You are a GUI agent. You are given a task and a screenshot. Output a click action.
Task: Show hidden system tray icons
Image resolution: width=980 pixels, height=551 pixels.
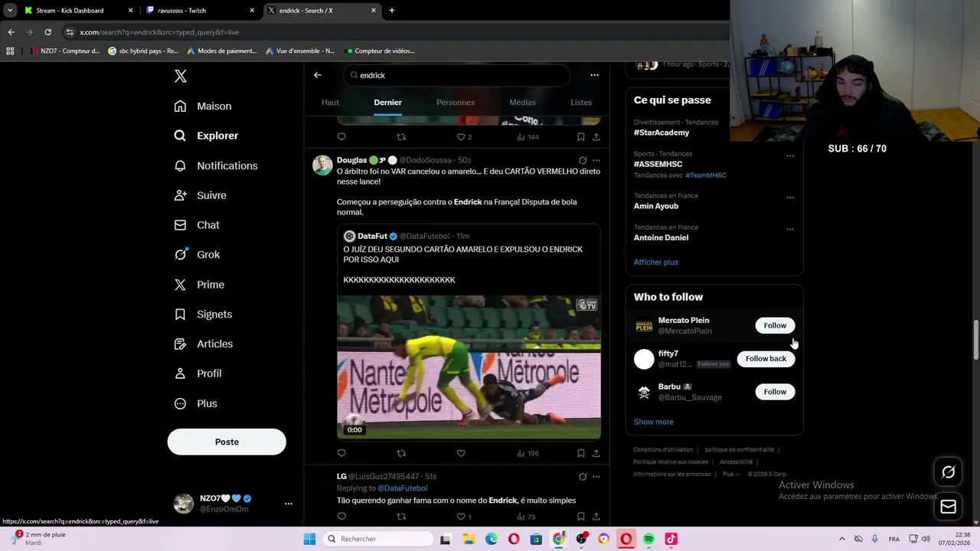coord(841,539)
